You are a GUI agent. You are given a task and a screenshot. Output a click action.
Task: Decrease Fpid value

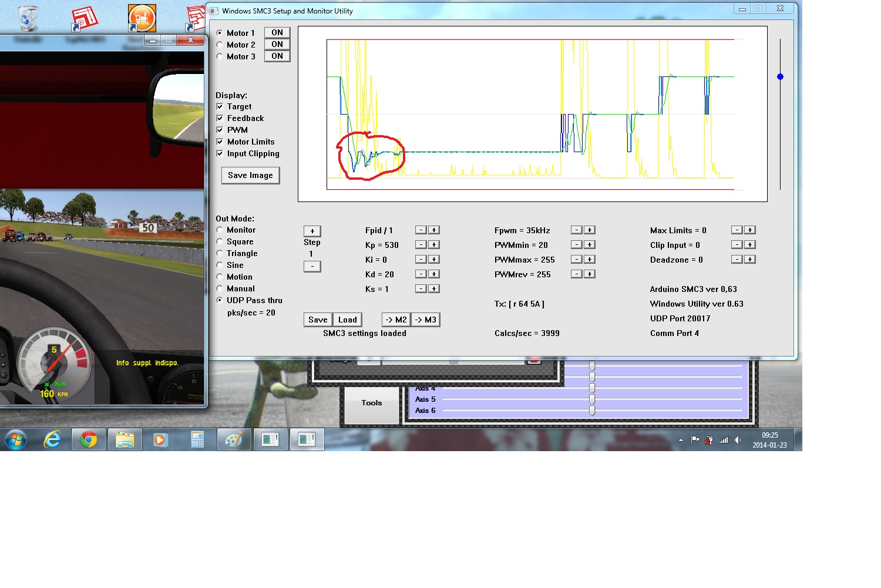421,230
